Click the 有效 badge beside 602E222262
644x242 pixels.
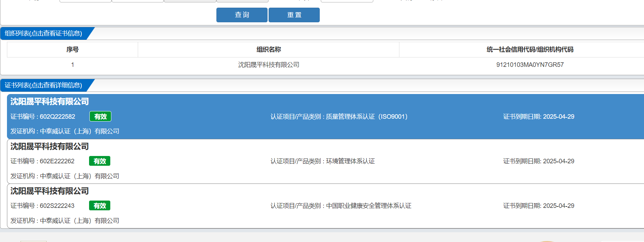click(100, 161)
